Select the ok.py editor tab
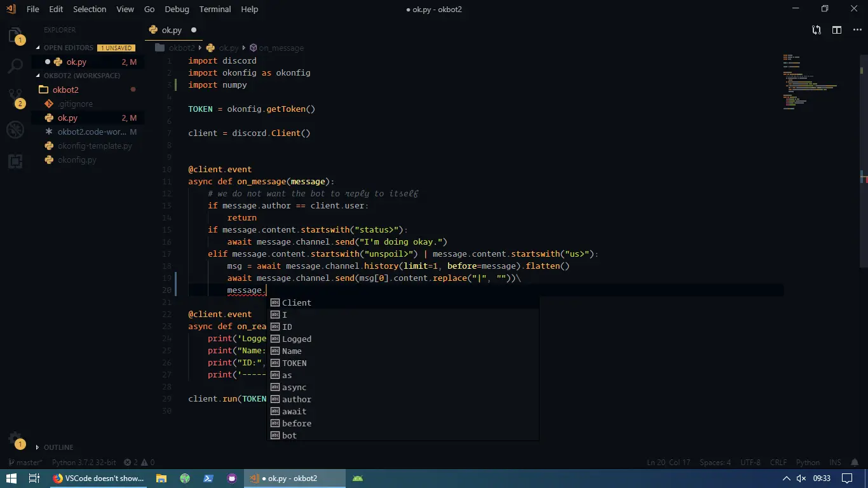Screen dimensions: 868x488 point(173,30)
